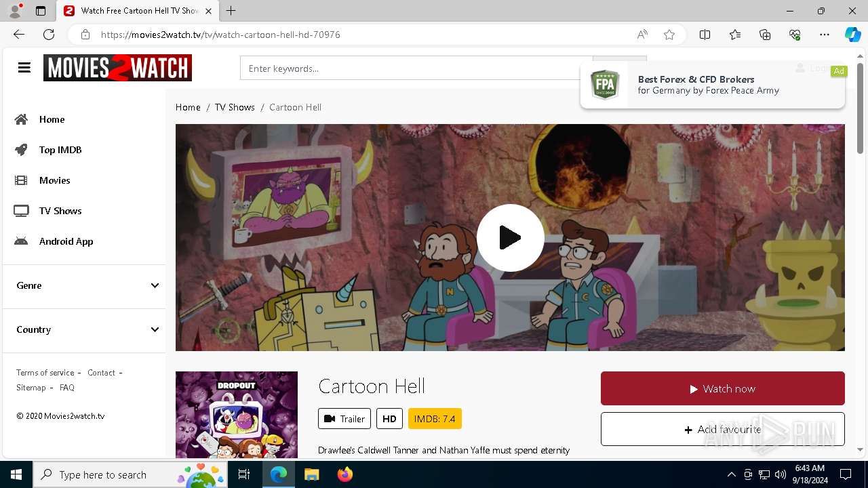
Task: Open the Contact link
Action: (x=101, y=373)
